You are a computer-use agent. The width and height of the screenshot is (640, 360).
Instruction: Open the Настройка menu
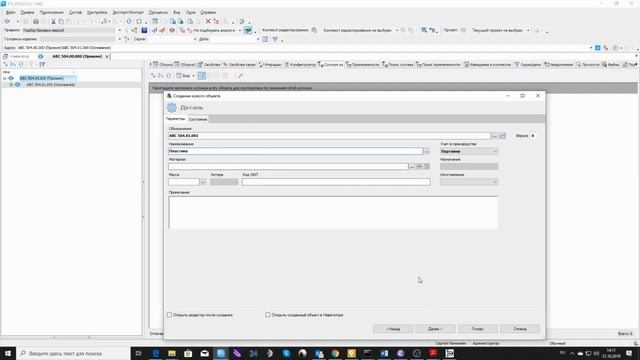pyautogui.click(x=97, y=13)
